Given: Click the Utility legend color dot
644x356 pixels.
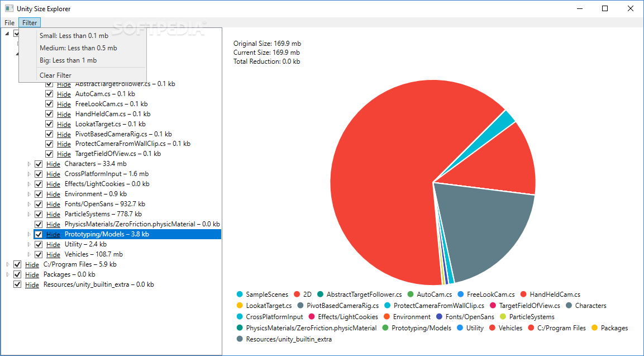Looking at the screenshot, I should (460, 328).
